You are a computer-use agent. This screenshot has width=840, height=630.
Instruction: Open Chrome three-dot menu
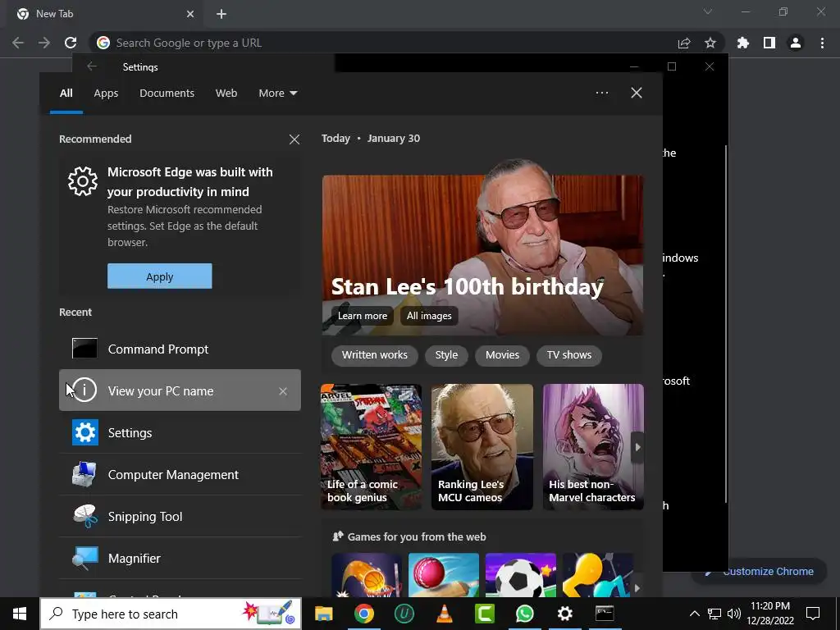[822, 43]
